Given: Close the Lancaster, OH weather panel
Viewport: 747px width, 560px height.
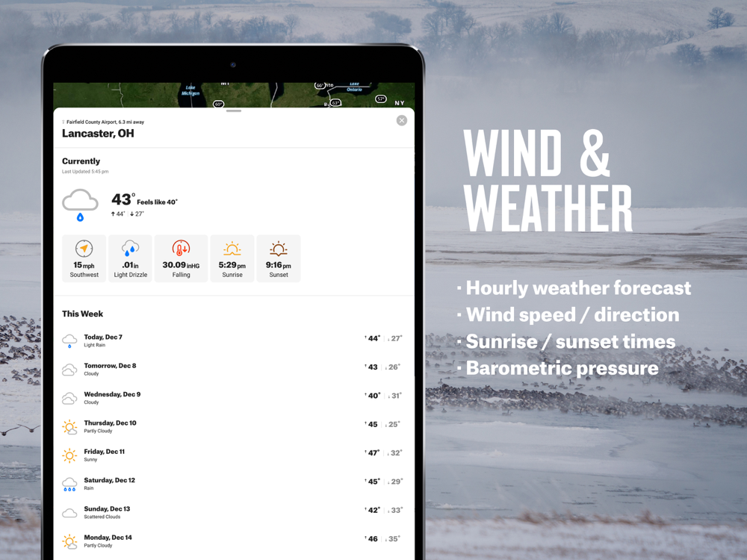Looking at the screenshot, I should (x=402, y=120).
